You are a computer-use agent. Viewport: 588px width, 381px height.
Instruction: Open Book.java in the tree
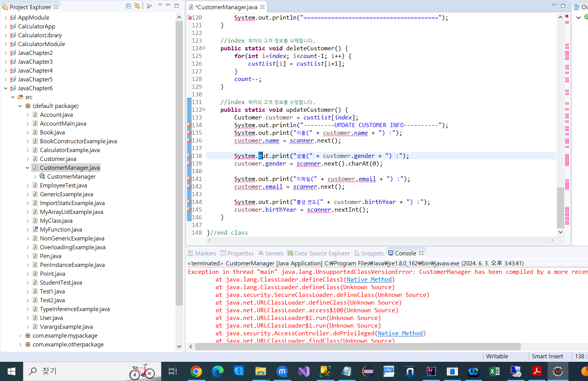tap(52, 133)
